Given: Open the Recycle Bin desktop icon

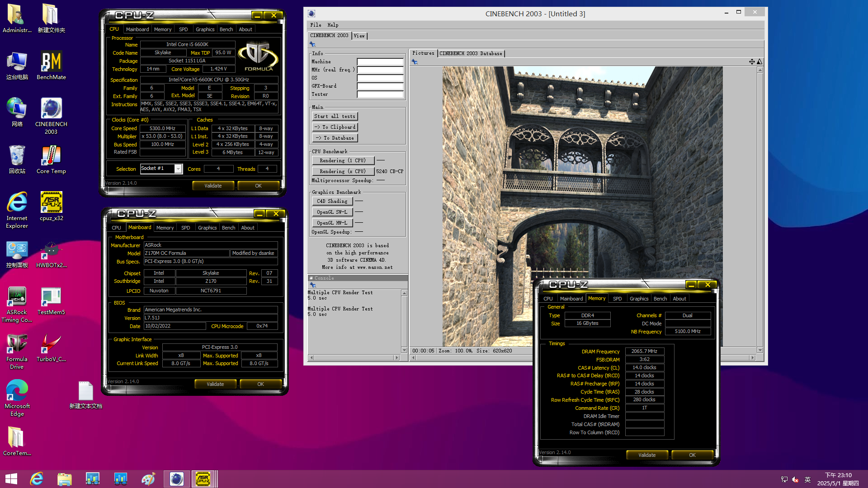Looking at the screenshot, I should click(17, 160).
